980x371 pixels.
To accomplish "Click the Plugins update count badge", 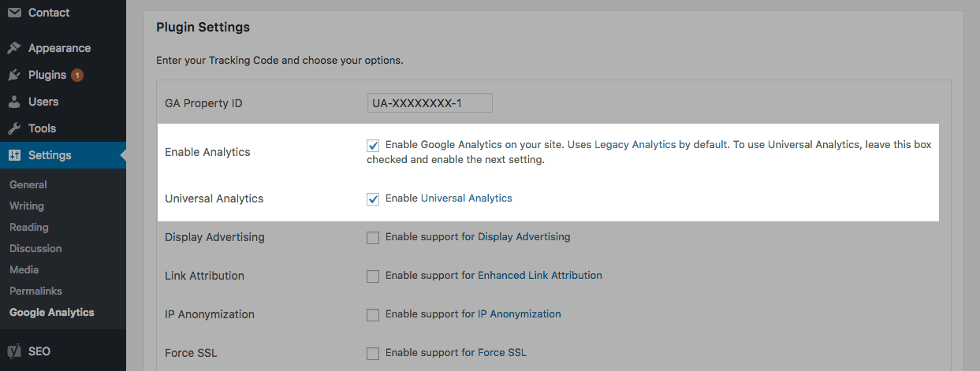I will coord(77,76).
